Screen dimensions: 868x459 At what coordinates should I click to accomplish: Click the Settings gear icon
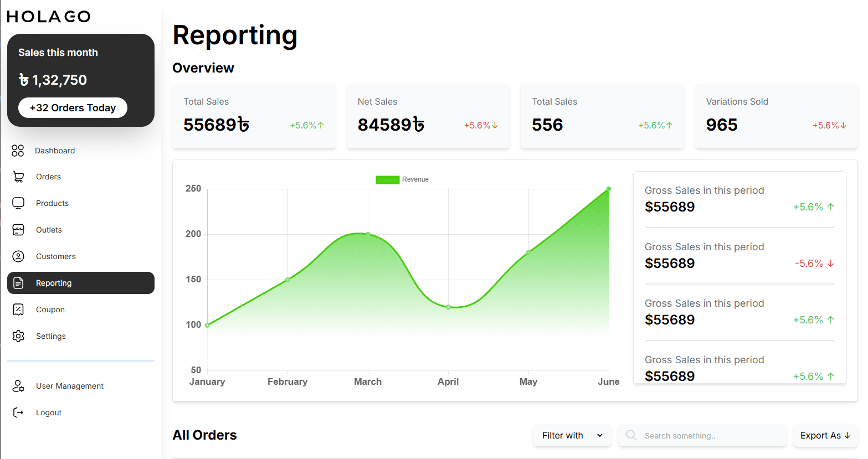[x=18, y=336]
